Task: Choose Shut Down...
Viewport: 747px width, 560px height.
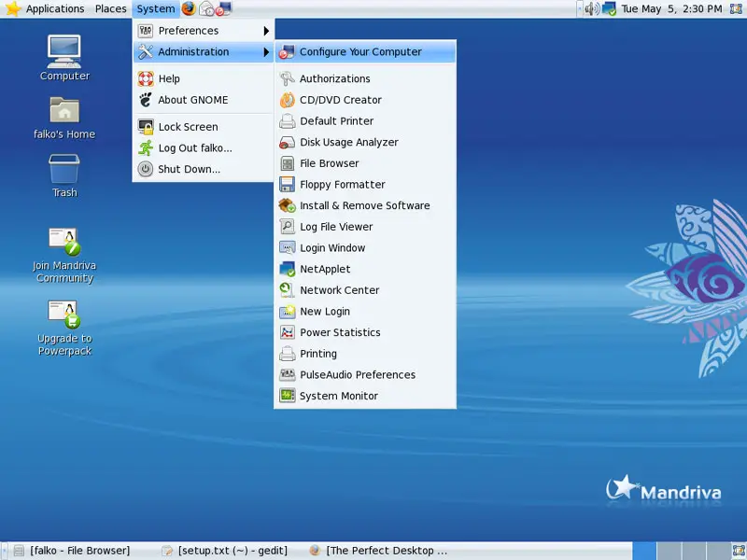Action: (204, 169)
